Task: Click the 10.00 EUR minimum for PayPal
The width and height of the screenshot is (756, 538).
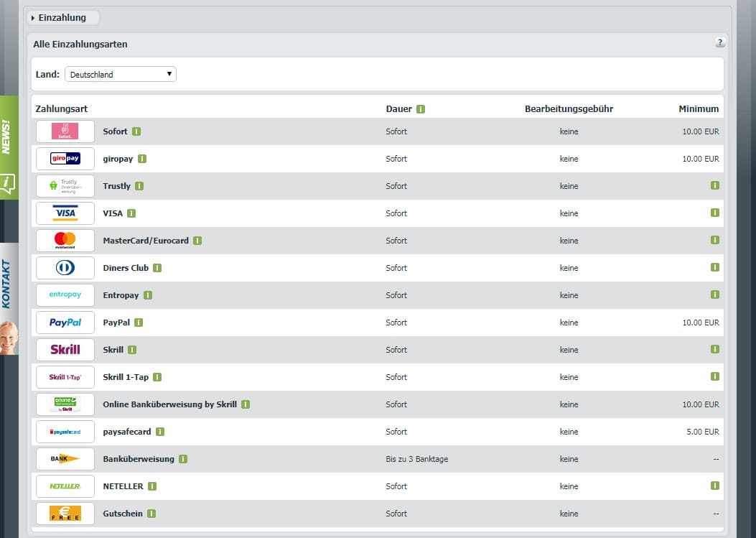Action: [x=701, y=323]
